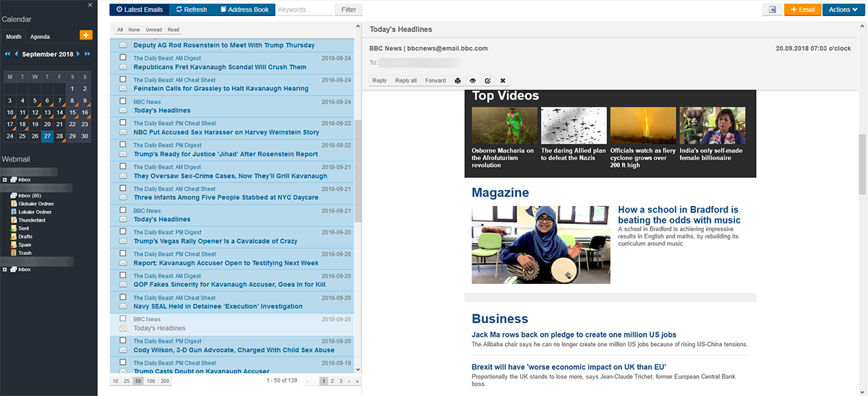Tick the checkbox for Republicans Fret Kavanaugh email
Image resolution: width=868 pixels, height=396 pixels.
[123, 58]
